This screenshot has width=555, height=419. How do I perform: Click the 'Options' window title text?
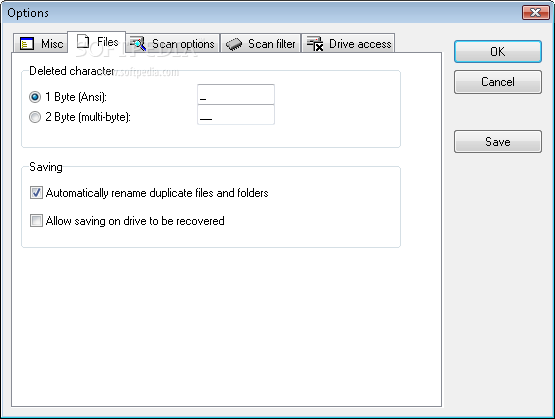28,13
